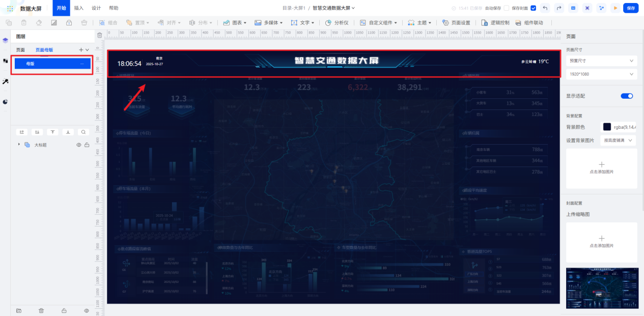Click the fit-to-screen icon in header
Viewport: 644px width, 316px height.
(x=587, y=8)
